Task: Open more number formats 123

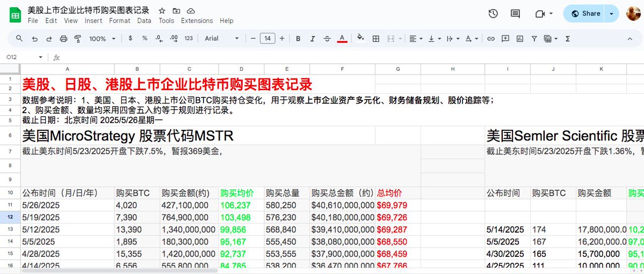Action: [x=189, y=38]
